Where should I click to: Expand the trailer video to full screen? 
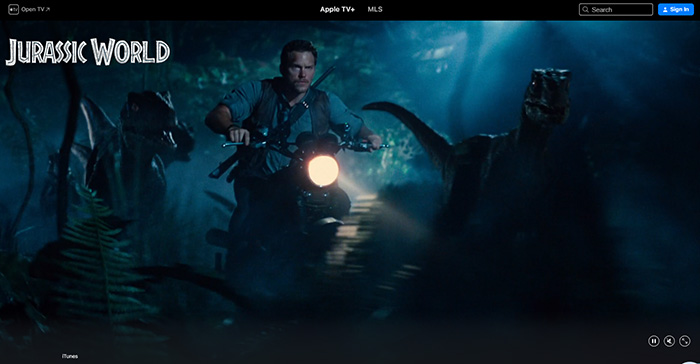pyautogui.click(x=685, y=341)
